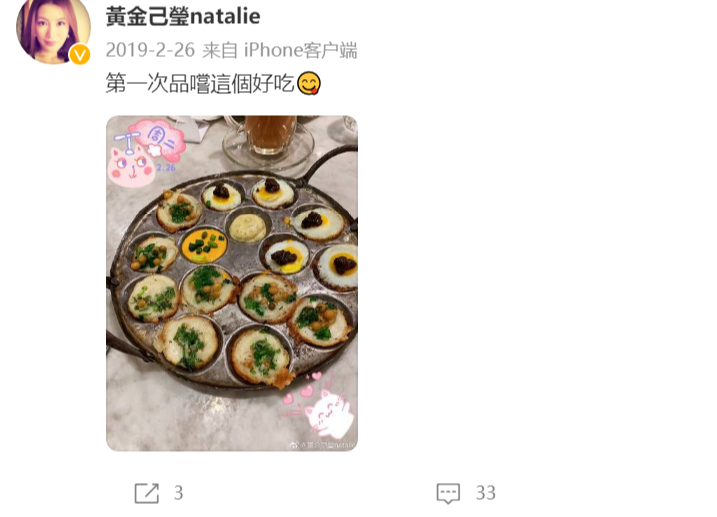Click the comment count 33
Screen dimensions: 717x517
(486, 493)
